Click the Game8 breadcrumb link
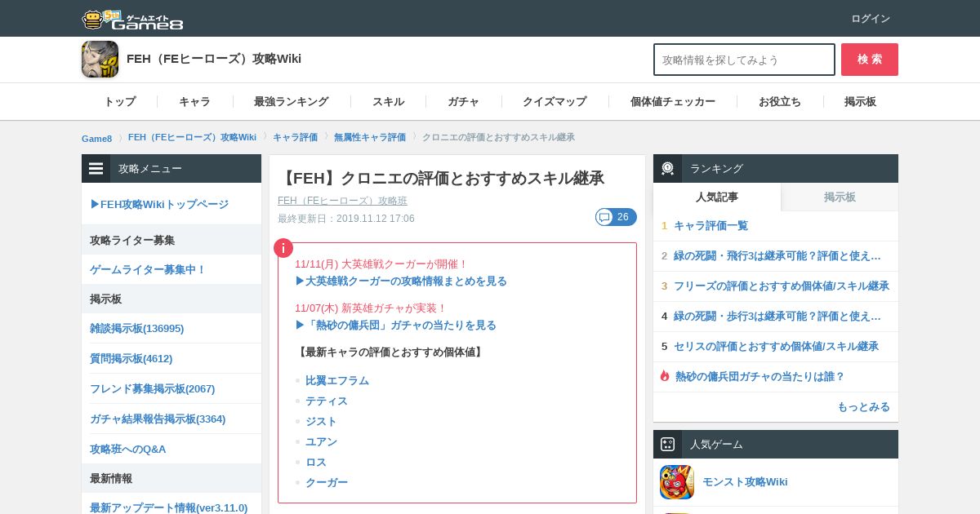 (96, 138)
